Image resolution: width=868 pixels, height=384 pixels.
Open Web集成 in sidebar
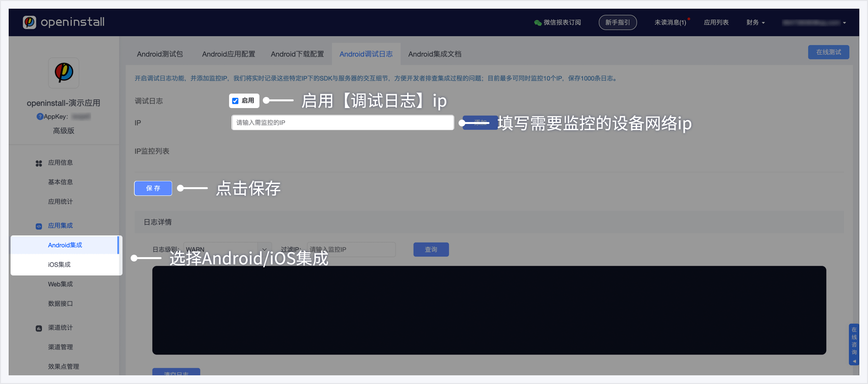(60, 284)
